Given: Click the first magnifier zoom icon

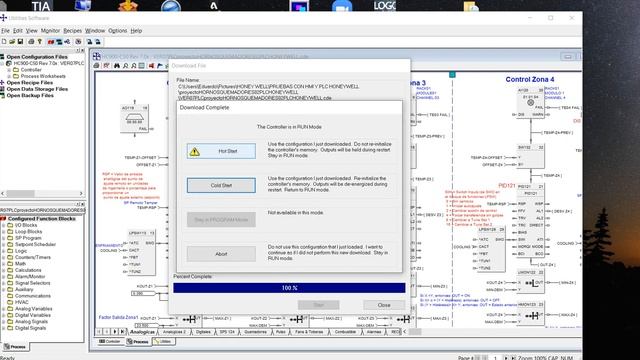Looking at the screenshot, I should click(126, 66).
